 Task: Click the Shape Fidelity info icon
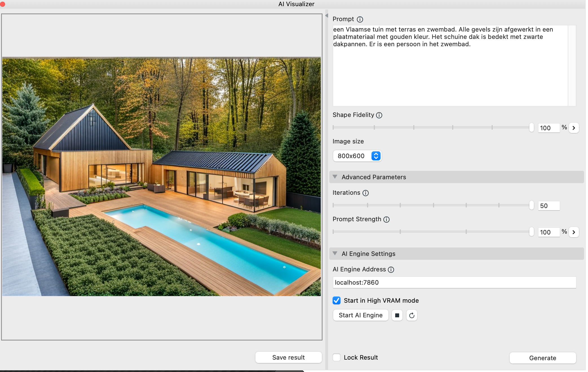tap(379, 115)
